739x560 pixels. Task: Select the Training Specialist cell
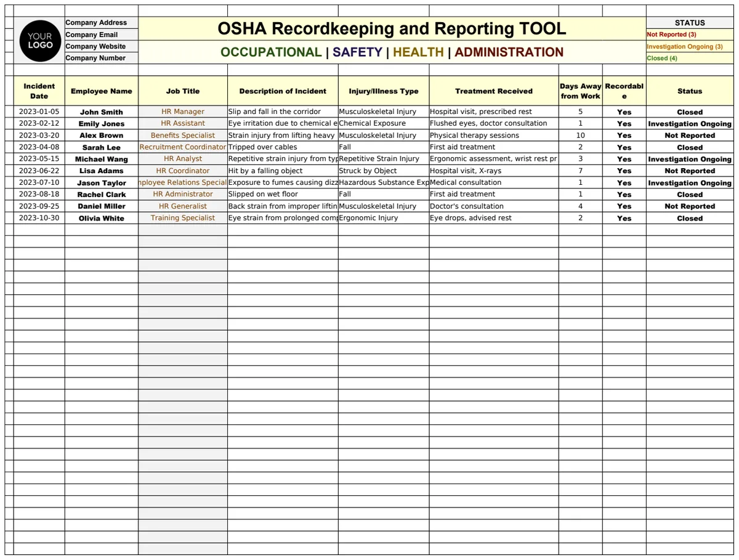pyautogui.click(x=183, y=218)
